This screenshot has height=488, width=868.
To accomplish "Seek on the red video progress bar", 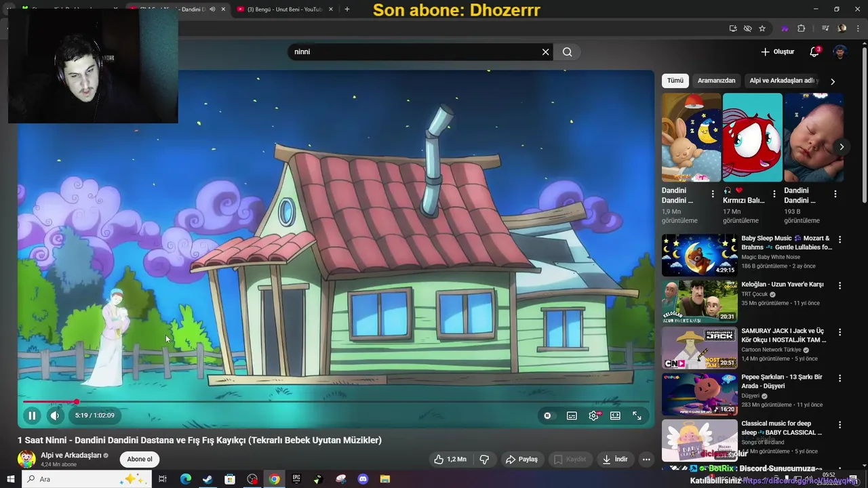I will click(x=336, y=402).
